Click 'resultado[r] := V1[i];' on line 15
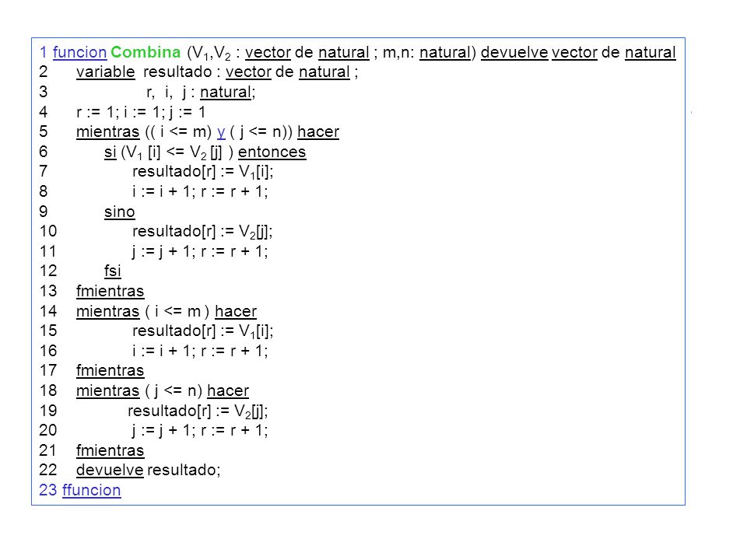 pyautogui.click(x=203, y=331)
